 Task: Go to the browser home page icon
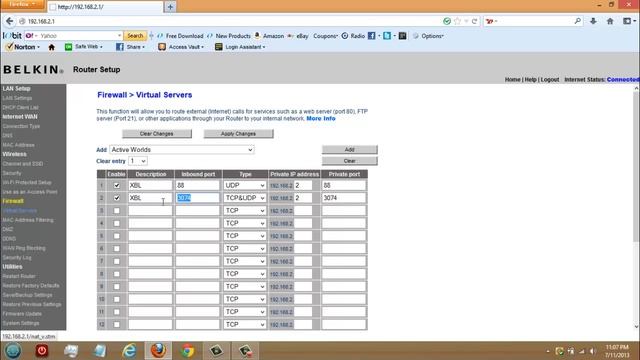(x=610, y=21)
